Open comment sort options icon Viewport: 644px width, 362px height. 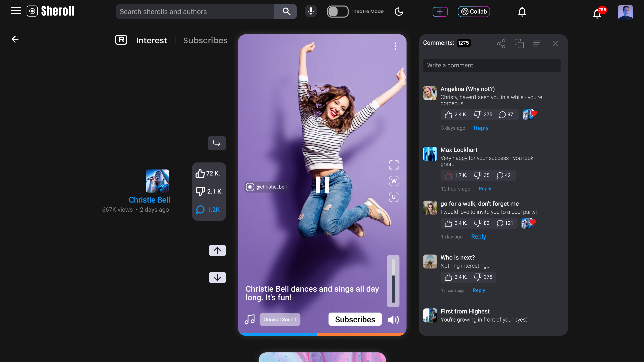[537, 44]
